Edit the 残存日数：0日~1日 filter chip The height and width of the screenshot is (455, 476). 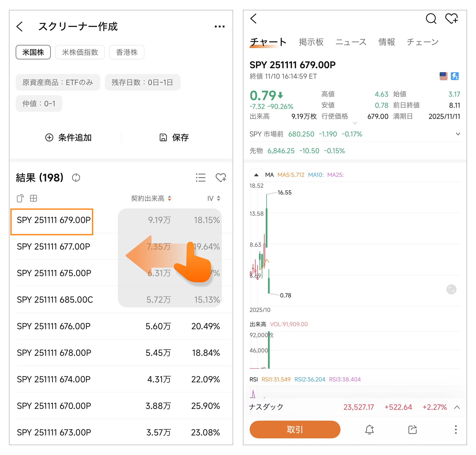point(142,82)
